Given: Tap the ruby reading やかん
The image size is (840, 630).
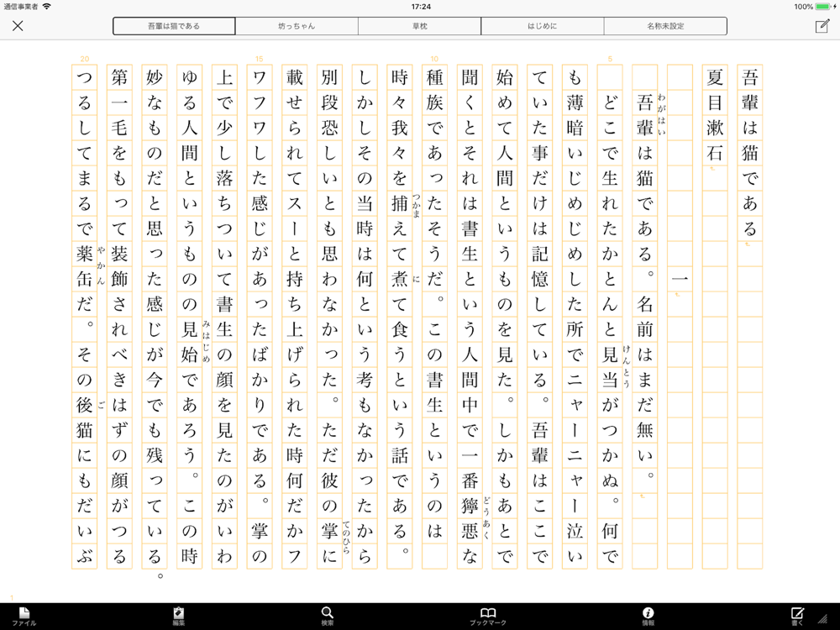Looking at the screenshot, I should (102, 265).
